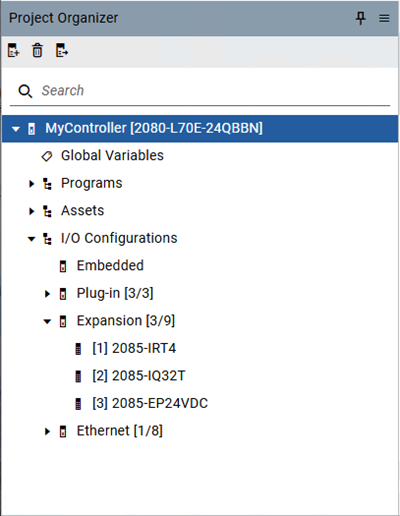Open the Project Organizer hamburger menu
Image resolution: width=400 pixels, height=516 pixels.
click(x=384, y=18)
